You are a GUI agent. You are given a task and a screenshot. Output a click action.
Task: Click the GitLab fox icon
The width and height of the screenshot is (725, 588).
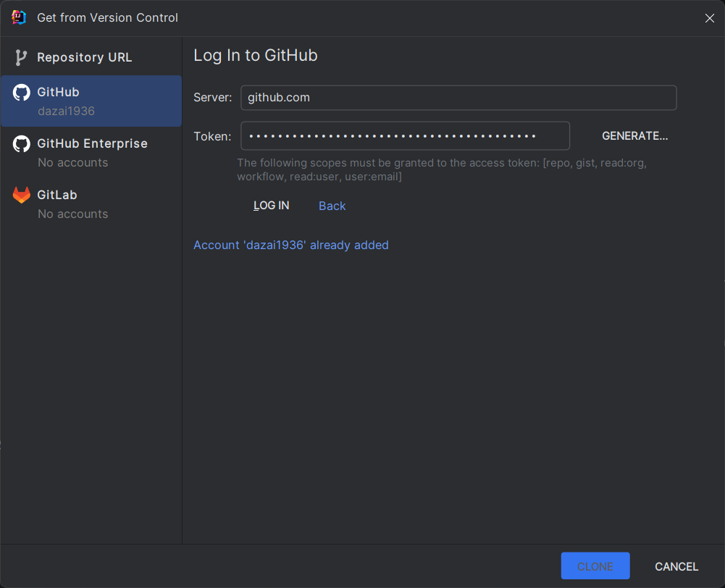tap(21, 195)
